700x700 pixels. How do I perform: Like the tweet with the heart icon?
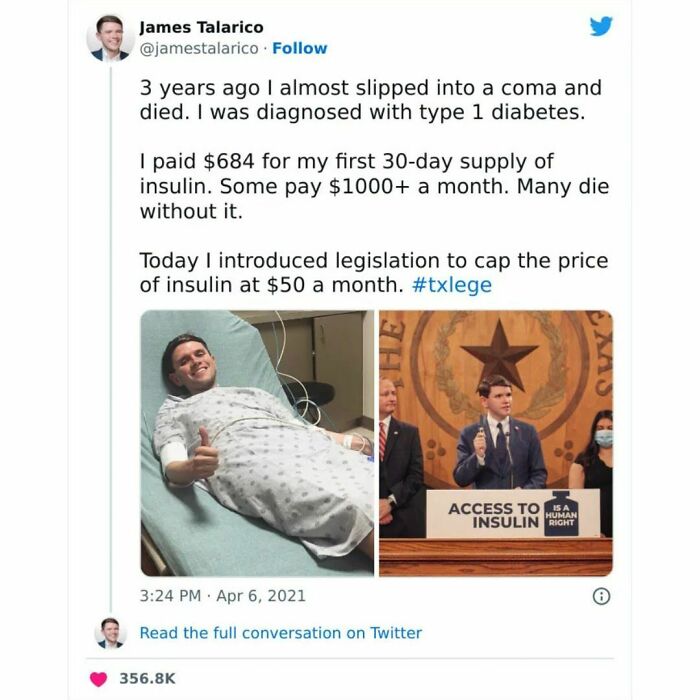[99, 679]
